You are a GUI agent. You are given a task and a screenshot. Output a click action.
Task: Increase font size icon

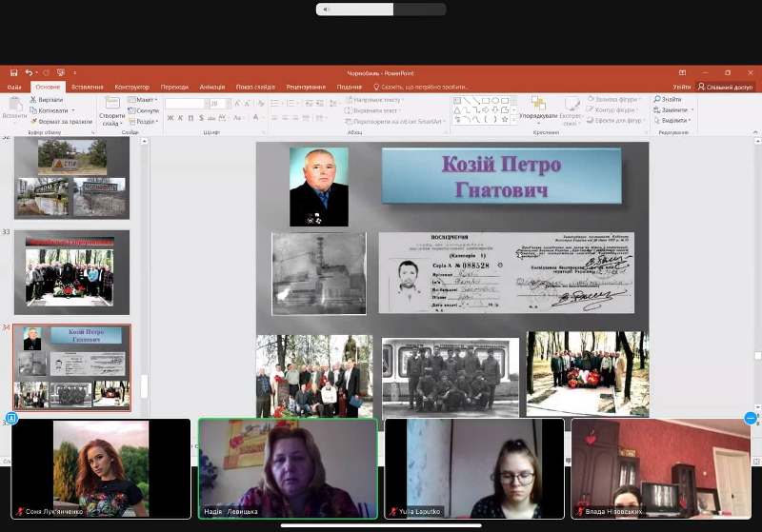pos(237,104)
